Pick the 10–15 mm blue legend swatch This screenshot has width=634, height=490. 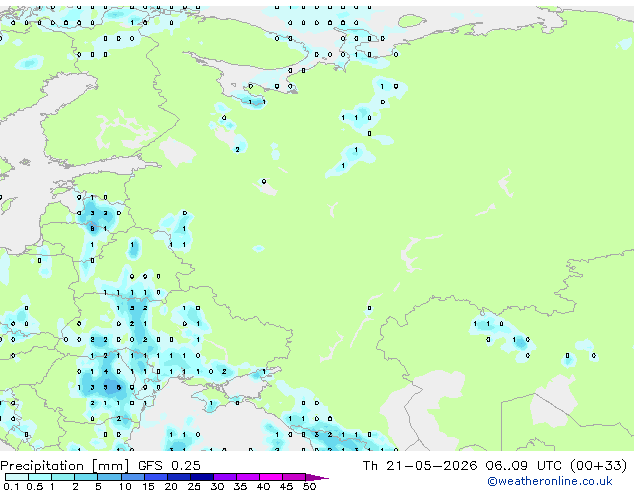[x=133, y=477]
